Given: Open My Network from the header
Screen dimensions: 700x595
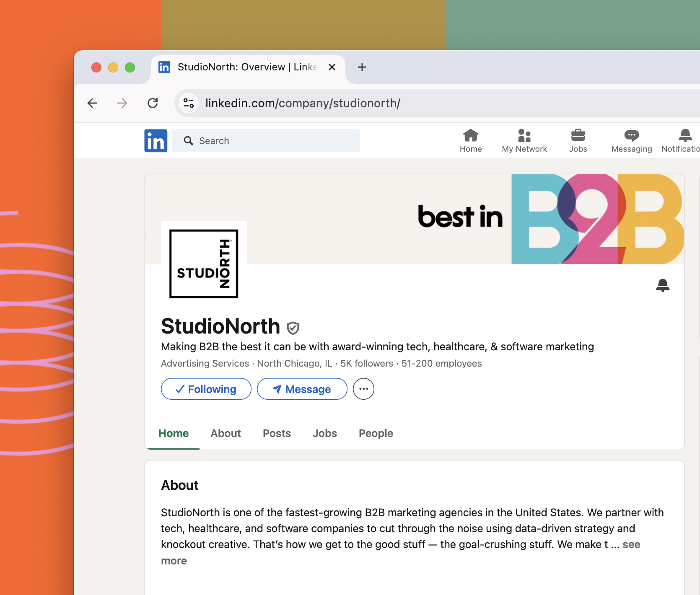Looking at the screenshot, I should 524,141.
